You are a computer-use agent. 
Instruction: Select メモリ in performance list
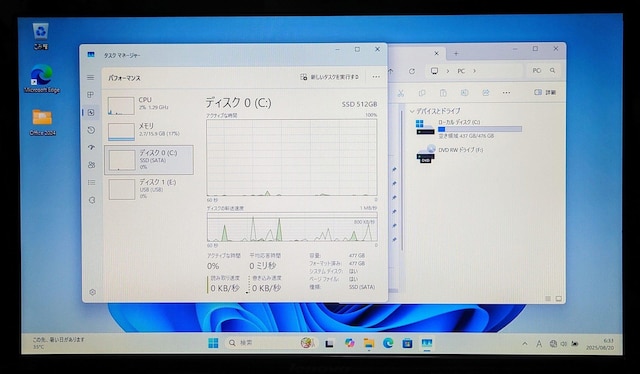pyautogui.click(x=149, y=131)
